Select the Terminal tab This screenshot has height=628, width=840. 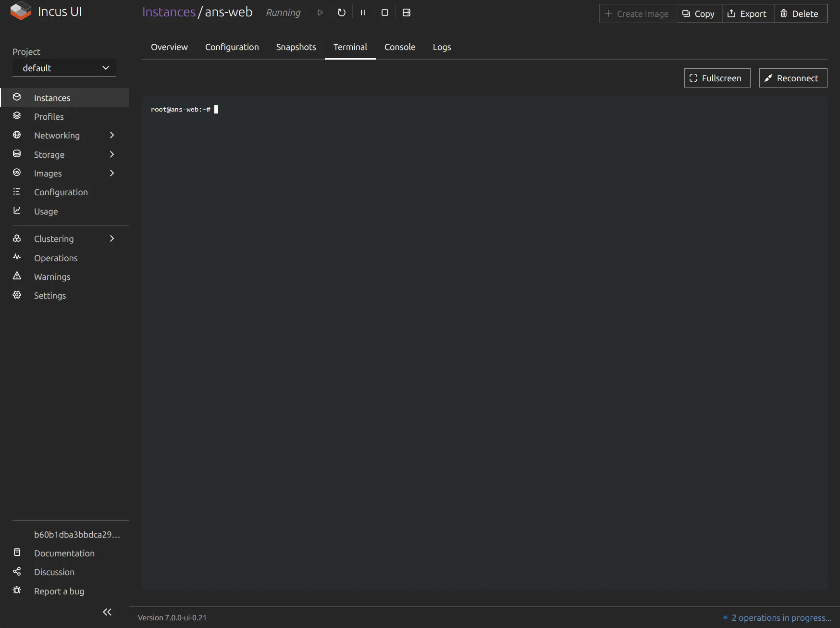pyautogui.click(x=350, y=47)
